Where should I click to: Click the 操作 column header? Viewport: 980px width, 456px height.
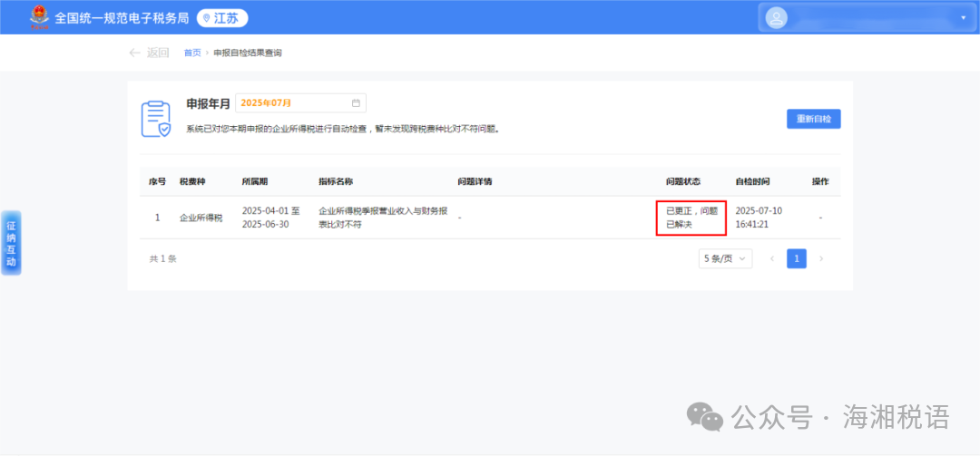pyautogui.click(x=820, y=182)
